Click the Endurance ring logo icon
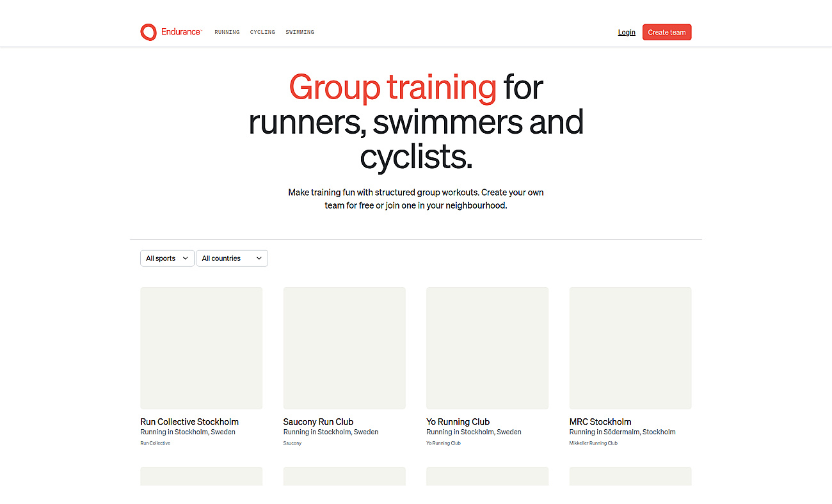The image size is (832, 504). [x=148, y=32]
